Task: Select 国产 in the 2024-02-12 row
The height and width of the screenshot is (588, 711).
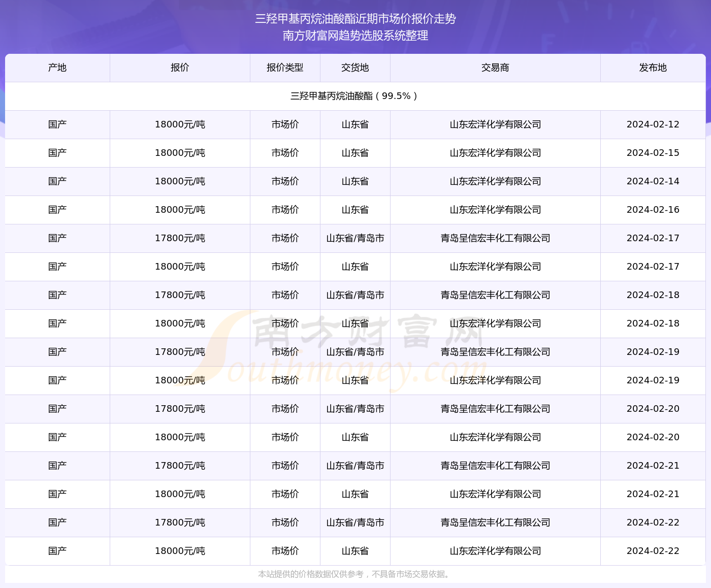Action: tap(57, 124)
